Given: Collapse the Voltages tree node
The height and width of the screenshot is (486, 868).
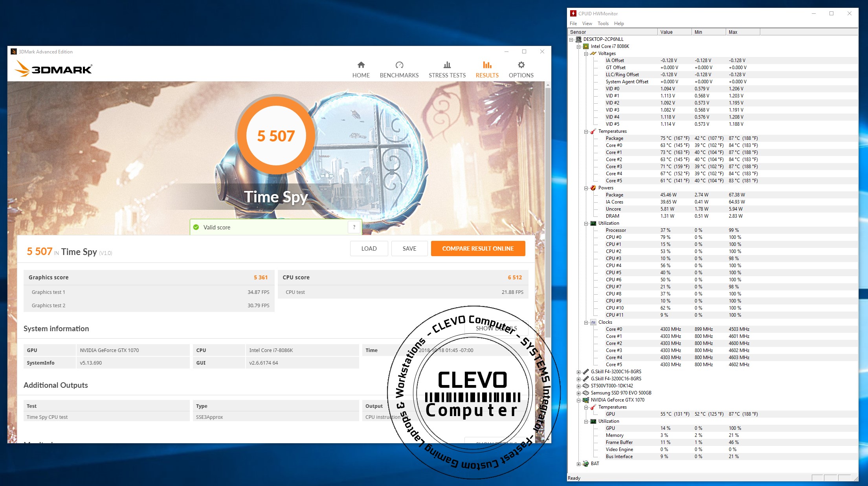Looking at the screenshot, I should [x=586, y=53].
